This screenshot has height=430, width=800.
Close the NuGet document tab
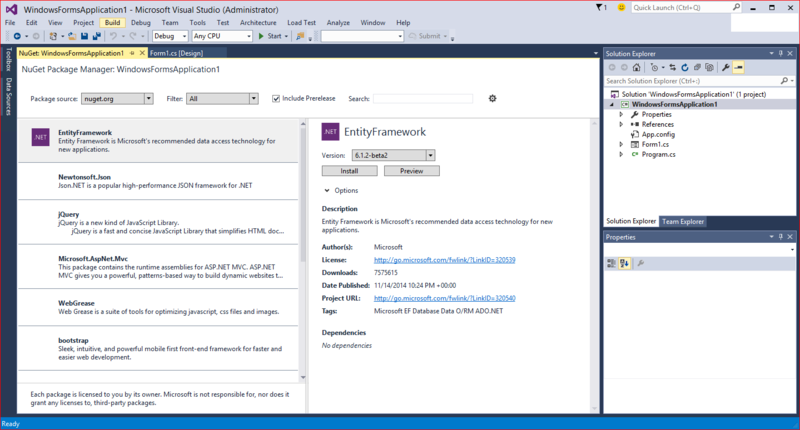pos(142,53)
